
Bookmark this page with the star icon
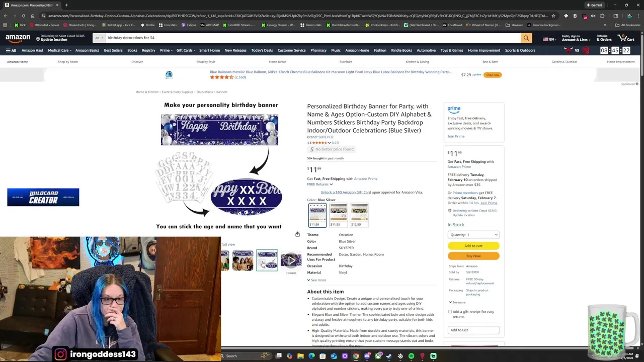click(553, 16)
